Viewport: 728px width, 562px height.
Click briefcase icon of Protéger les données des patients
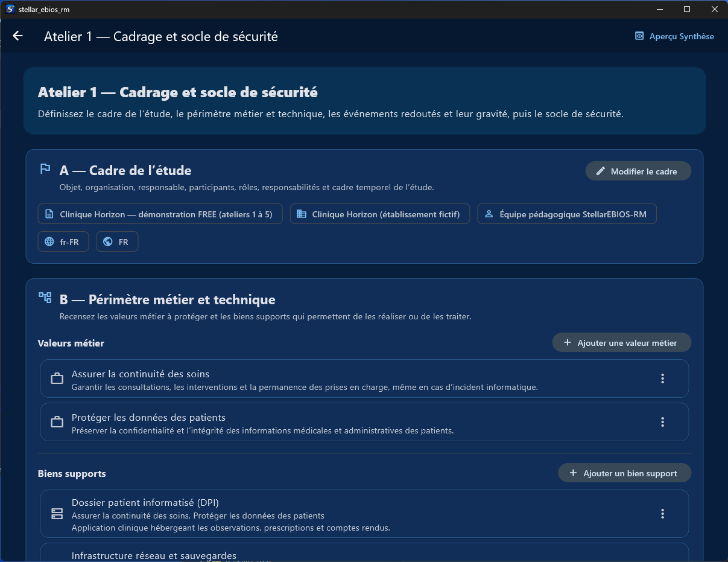tap(57, 423)
